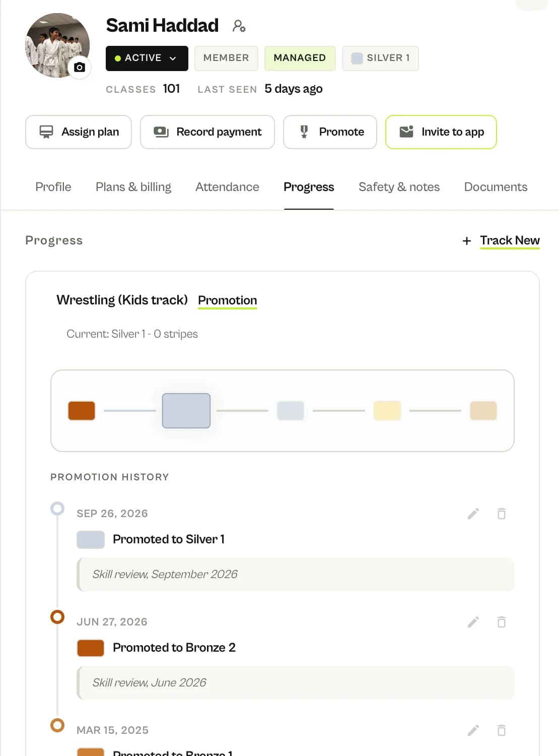
Task: Delete the Sep 26, 2026 promotion entry
Action: pyautogui.click(x=502, y=514)
